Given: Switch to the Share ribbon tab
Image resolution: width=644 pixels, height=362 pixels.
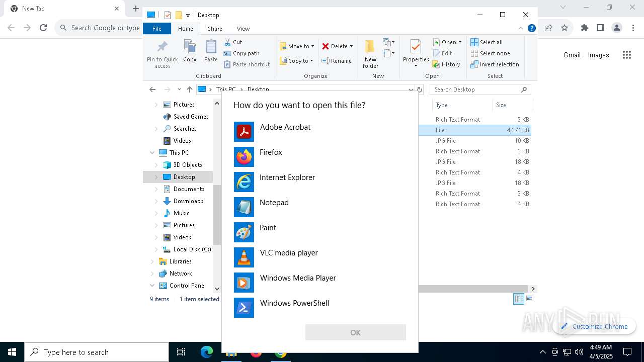Looking at the screenshot, I should tap(215, 29).
